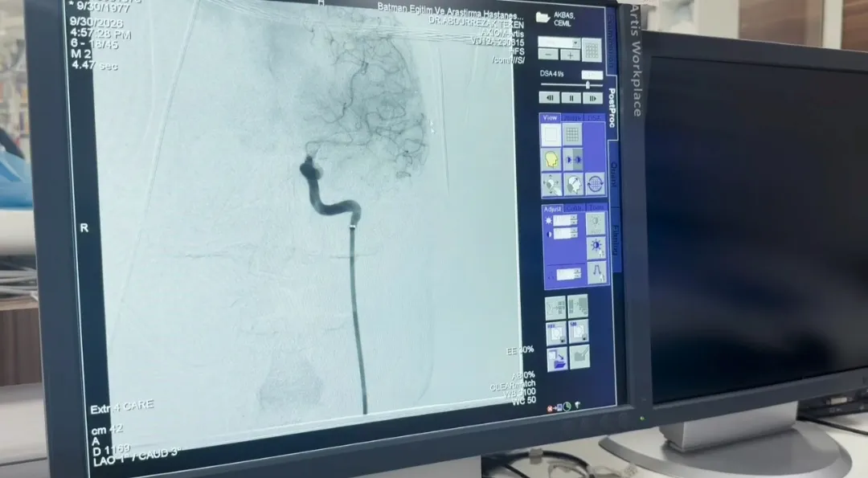The width and height of the screenshot is (868, 478).
Task: Select the blank single-image view icon
Action: click(x=551, y=135)
